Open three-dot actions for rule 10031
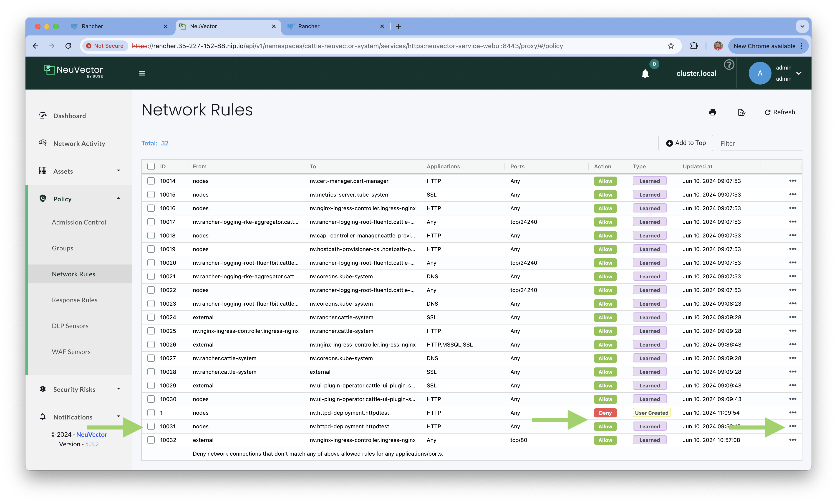The height and width of the screenshot is (504, 837). [792, 426]
